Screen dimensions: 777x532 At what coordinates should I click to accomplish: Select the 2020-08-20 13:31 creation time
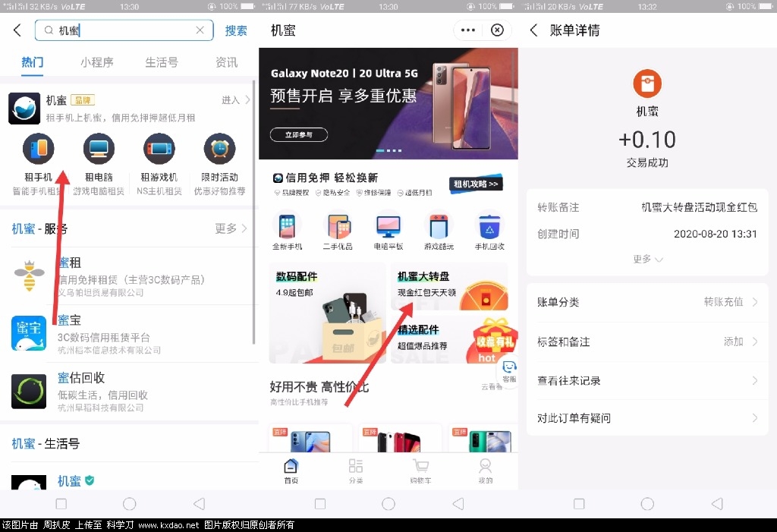715,234
